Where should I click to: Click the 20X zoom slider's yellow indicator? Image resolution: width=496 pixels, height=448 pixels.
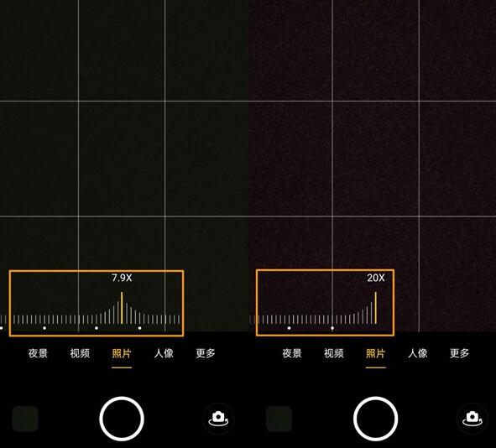375,308
